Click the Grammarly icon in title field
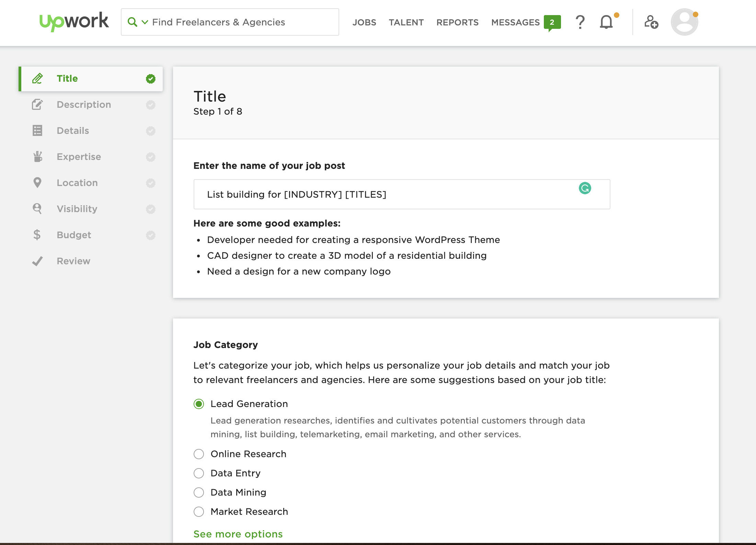The width and height of the screenshot is (756, 545). [585, 188]
